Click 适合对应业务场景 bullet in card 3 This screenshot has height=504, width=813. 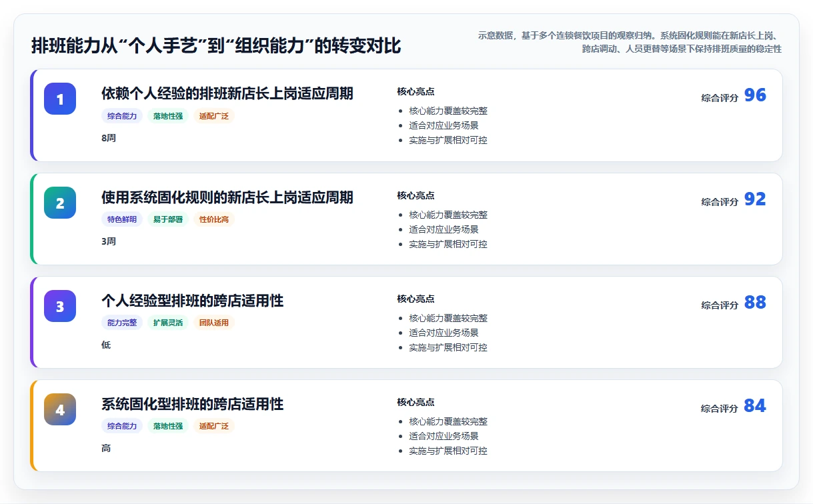[444, 333]
